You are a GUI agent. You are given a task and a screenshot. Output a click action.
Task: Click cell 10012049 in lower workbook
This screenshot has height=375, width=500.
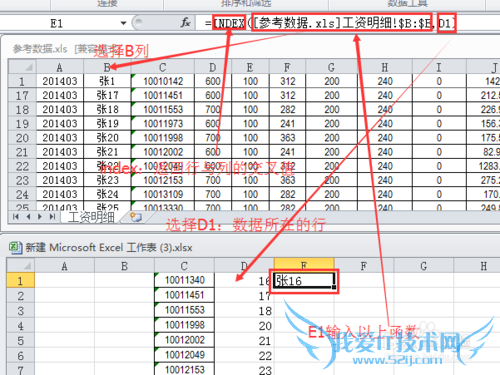pos(184,355)
